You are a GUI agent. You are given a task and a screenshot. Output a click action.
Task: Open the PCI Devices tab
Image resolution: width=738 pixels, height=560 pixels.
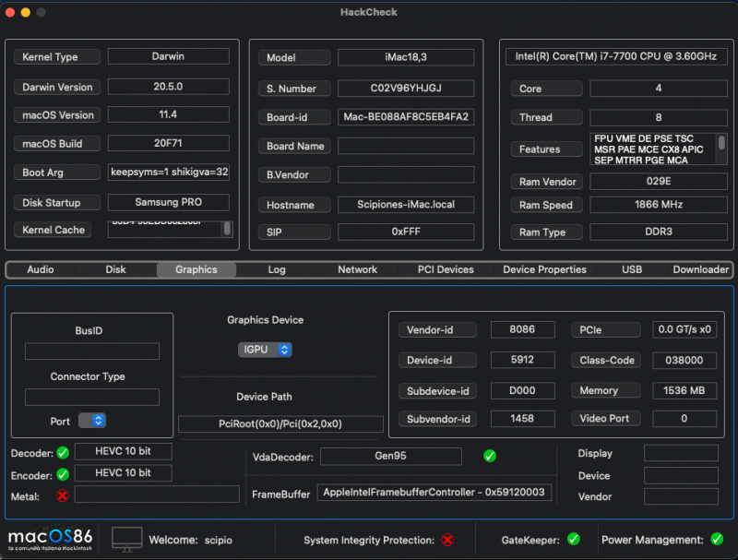446,269
